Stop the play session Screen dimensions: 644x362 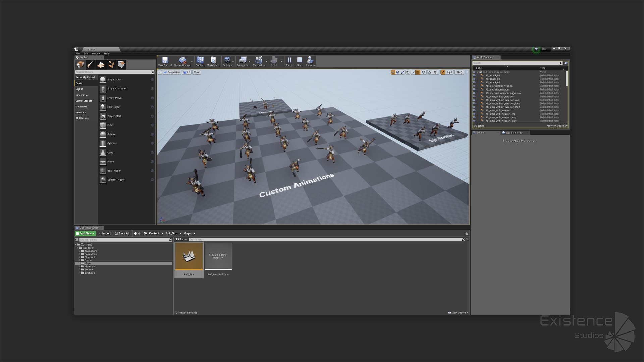coord(299,61)
